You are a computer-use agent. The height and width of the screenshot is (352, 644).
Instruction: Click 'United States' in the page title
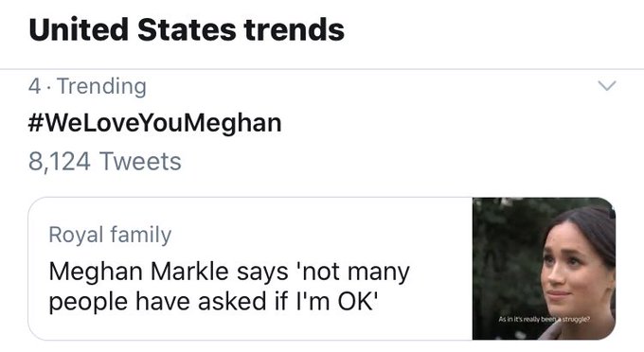pos(133,29)
